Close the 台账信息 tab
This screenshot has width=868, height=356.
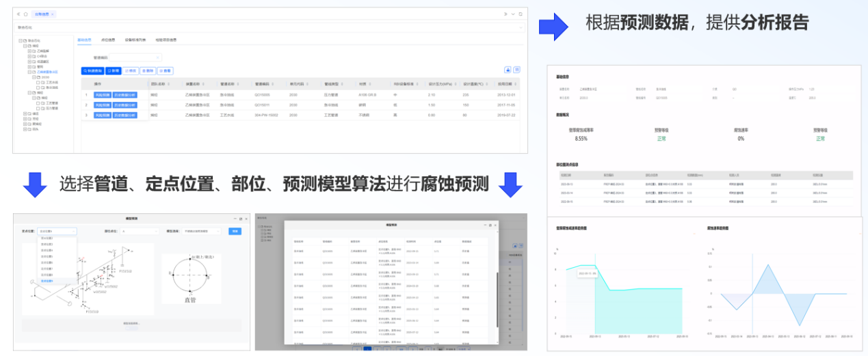click(53, 14)
